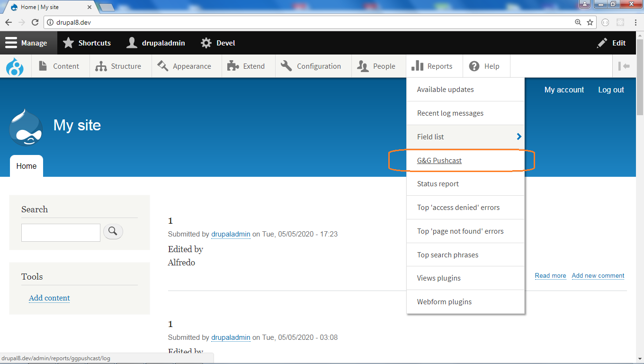The height and width of the screenshot is (364, 644).
Task: Open Chrome's three-dot menu
Action: (x=636, y=22)
